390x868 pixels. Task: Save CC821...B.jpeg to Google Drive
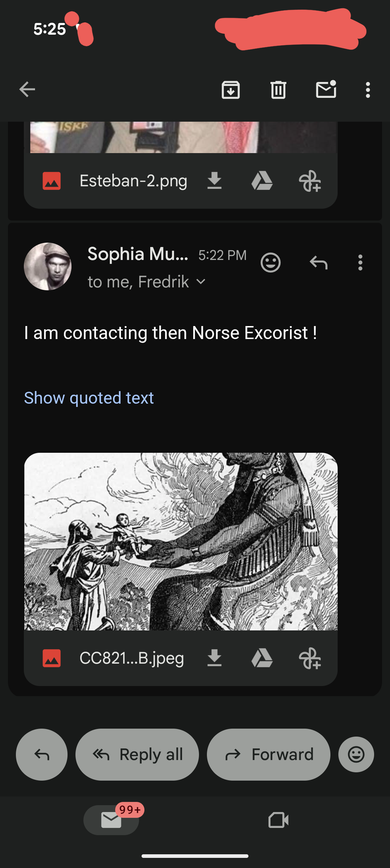262,658
